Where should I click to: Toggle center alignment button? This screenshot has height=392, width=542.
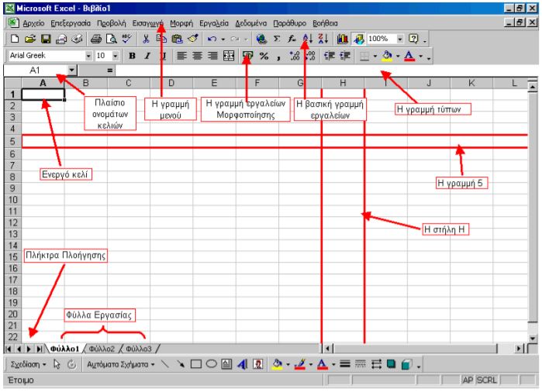pyautogui.click(x=197, y=56)
